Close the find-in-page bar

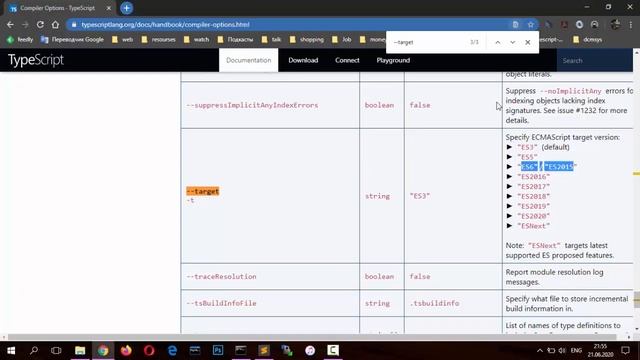528,42
